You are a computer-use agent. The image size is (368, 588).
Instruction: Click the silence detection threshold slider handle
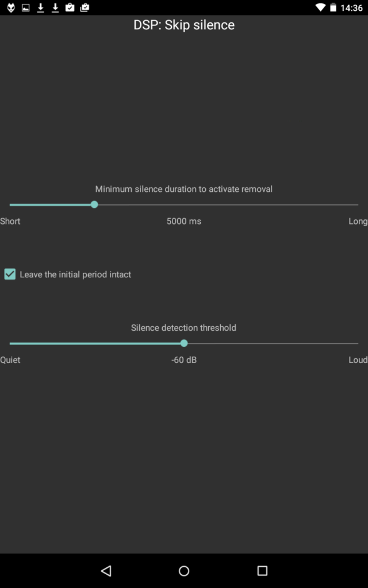(184, 343)
